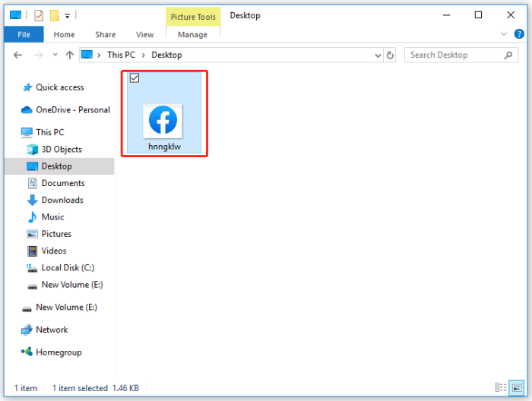Select the hnngklw Facebook thumbnail
The image size is (532, 401).
click(x=163, y=120)
